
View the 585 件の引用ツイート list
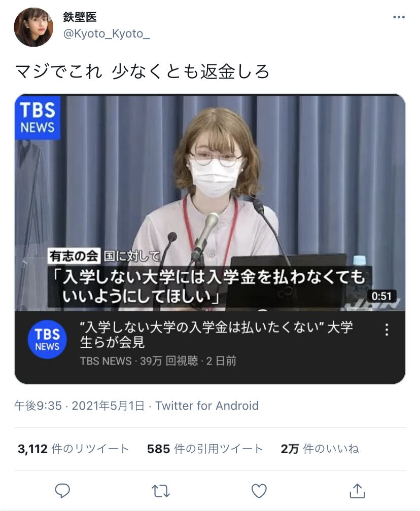(205, 449)
